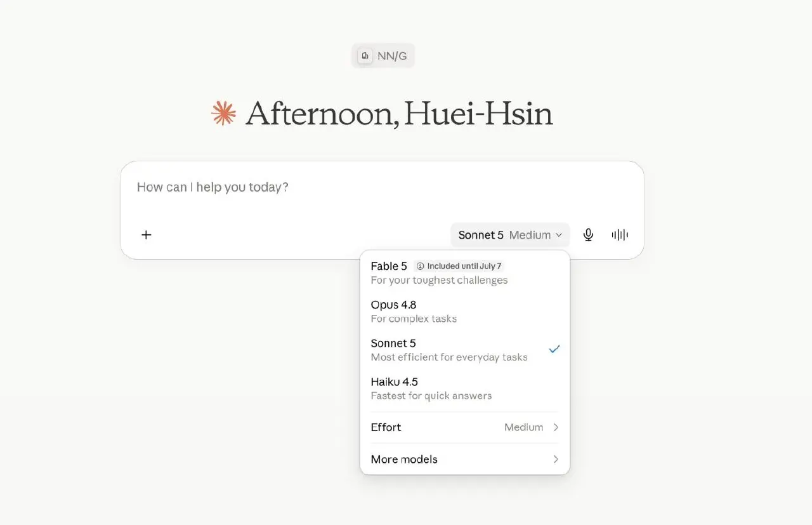Expand the More models submenu

[x=465, y=459]
